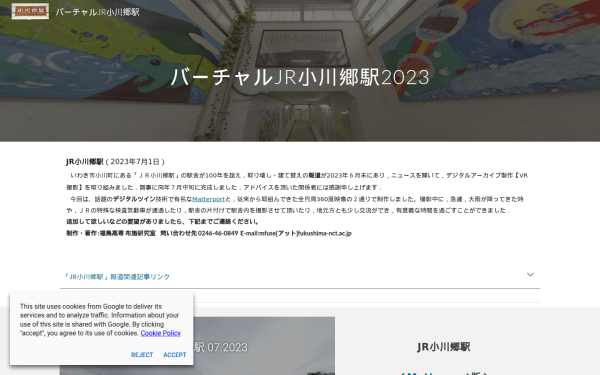Accept cookies in the banner
The height and width of the screenshot is (375, 600).
coord(175,355)
